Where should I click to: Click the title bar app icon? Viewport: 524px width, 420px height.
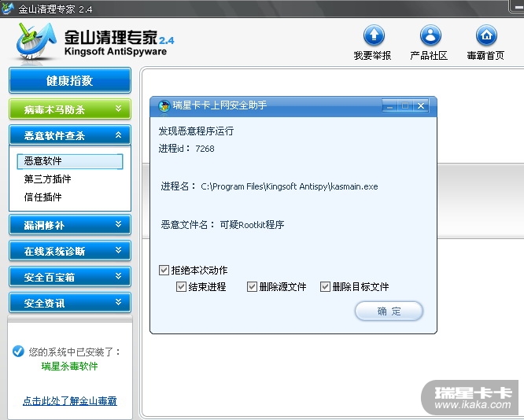coord(8,8)
